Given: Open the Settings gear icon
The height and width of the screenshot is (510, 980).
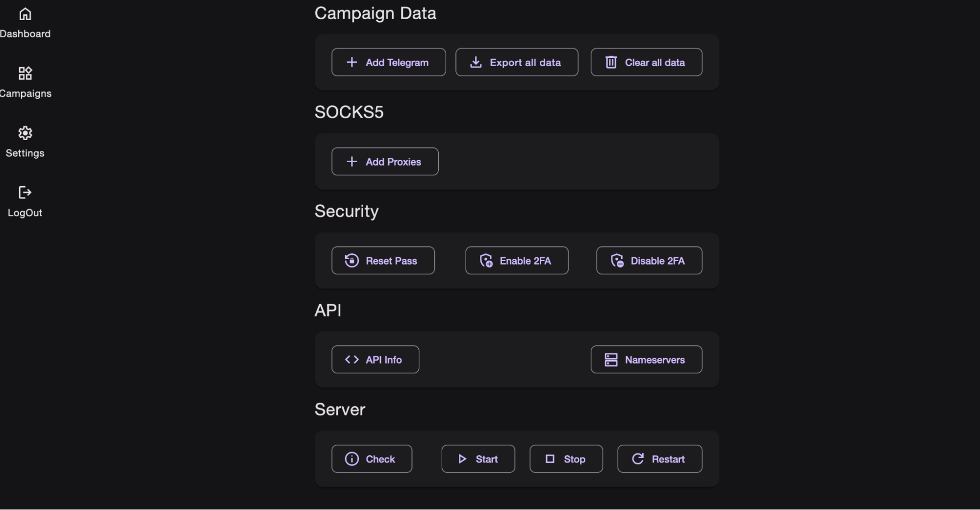Looking at the screenshot, I should coord(25,133).
